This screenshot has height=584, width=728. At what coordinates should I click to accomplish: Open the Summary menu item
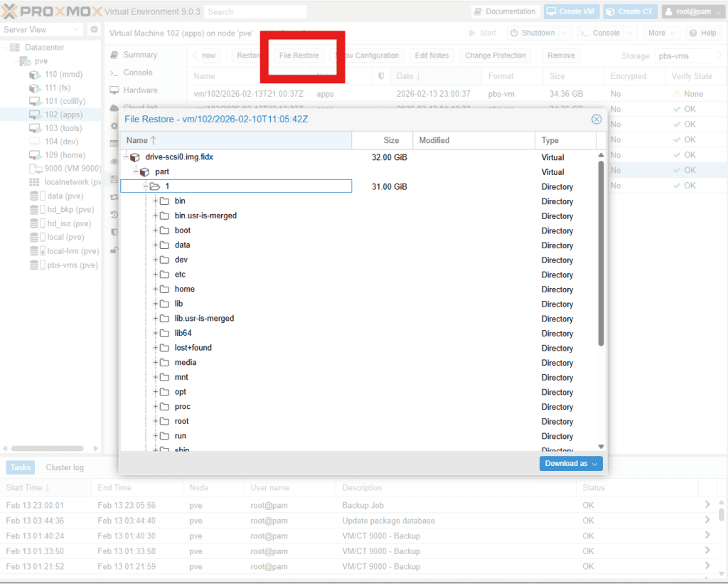point(139,55)
